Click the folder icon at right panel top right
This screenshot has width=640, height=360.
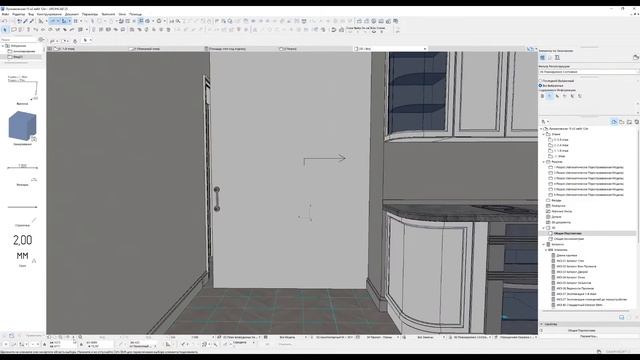[636, 58]
